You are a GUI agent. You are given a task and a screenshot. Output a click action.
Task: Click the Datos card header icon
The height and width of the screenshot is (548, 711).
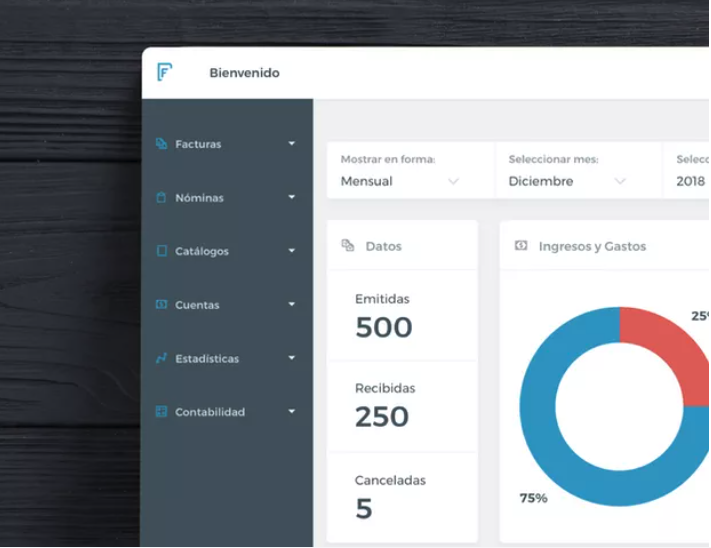(348, 245)
